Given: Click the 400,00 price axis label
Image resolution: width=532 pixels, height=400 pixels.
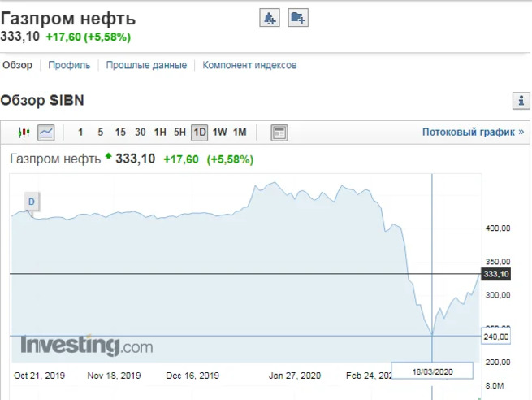Looking at the screenshot, I should point(498,228).
